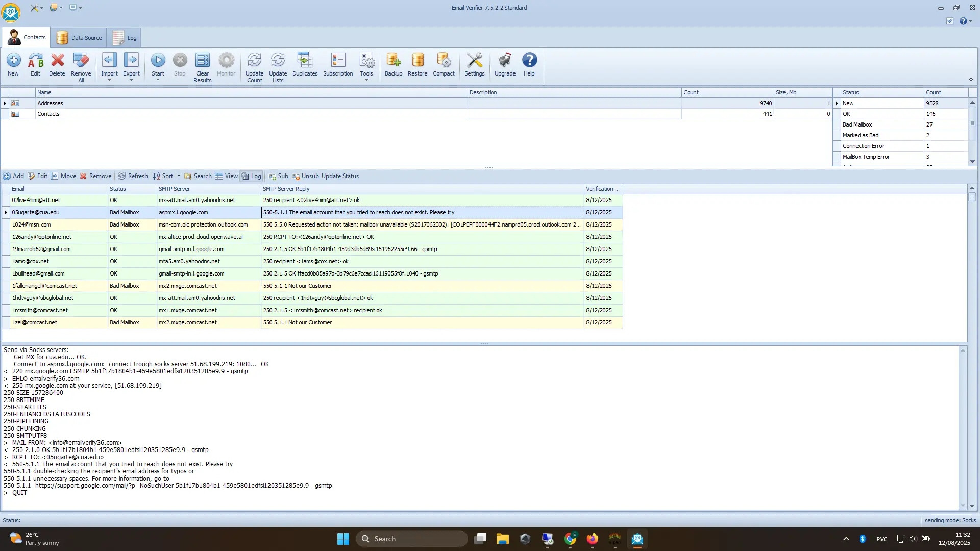Screen dimensions: 980x551
Task: Switch to the Log tab
Action: 125,37
